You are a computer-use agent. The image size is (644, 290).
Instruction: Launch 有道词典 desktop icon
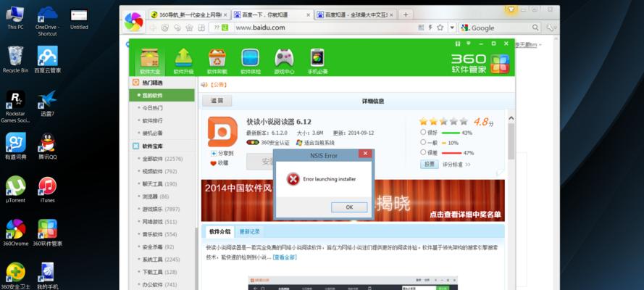(16, 146)
